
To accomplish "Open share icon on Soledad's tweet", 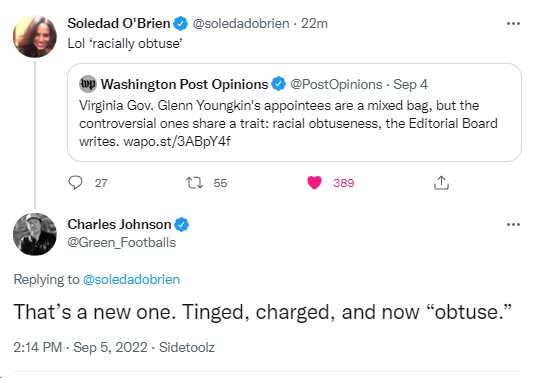I will tap(441, 183).
